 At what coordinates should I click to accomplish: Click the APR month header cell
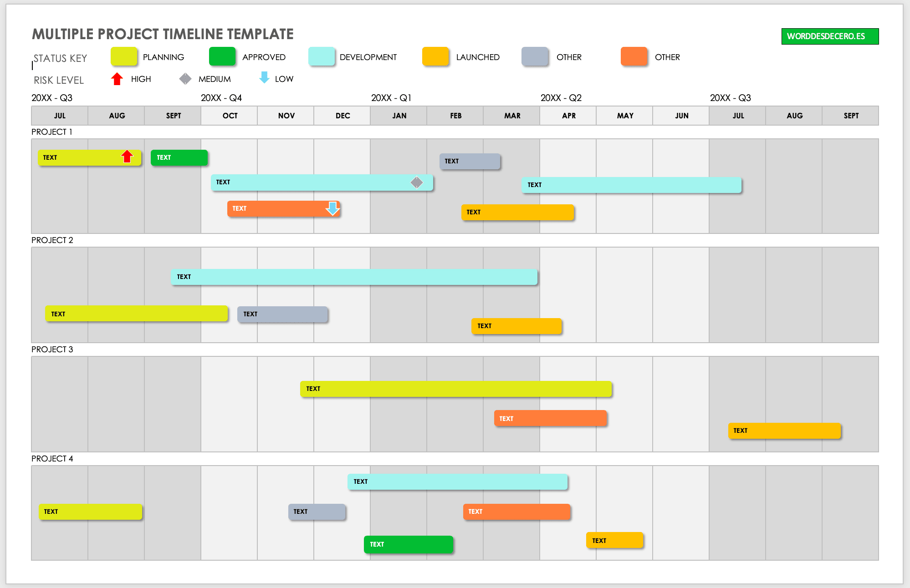(568, 116)
